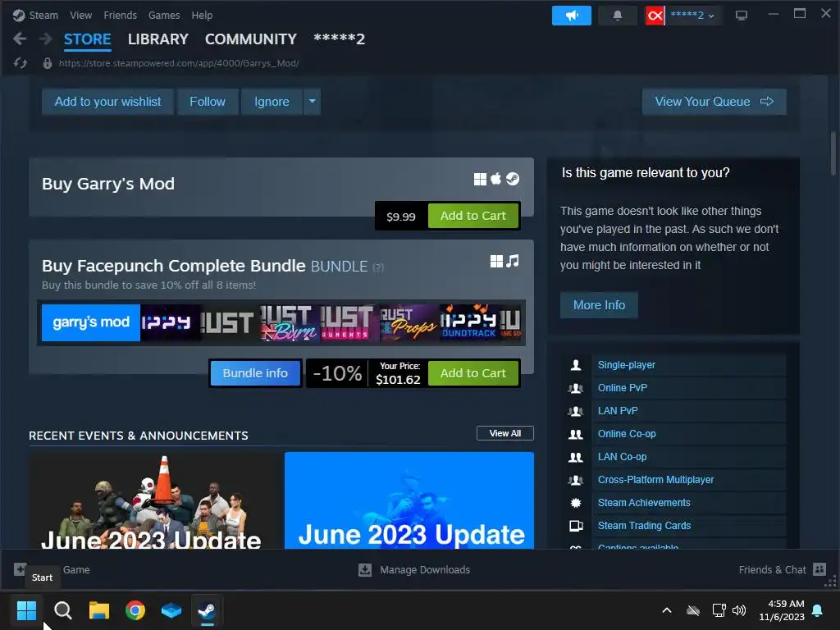The height and width of the screenshot is (630, 840).
Task: Click the bundle help question mark
Action: 378,267
